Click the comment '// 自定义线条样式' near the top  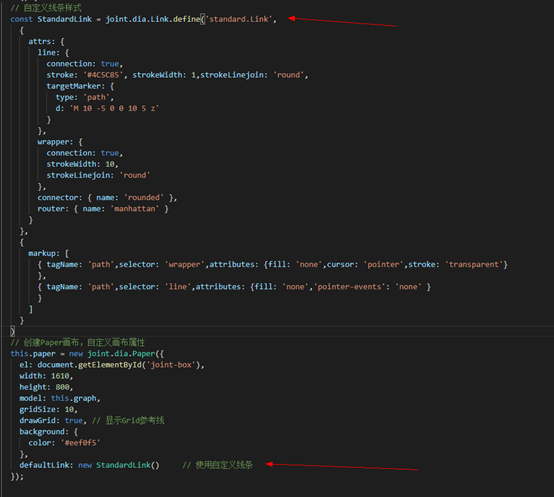(46, 8)
